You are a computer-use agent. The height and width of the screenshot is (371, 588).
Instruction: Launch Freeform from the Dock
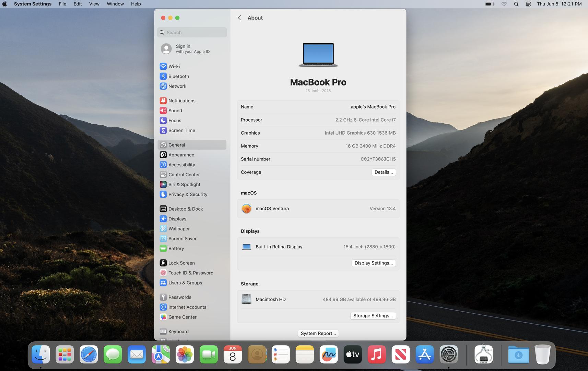click(329, 355)
